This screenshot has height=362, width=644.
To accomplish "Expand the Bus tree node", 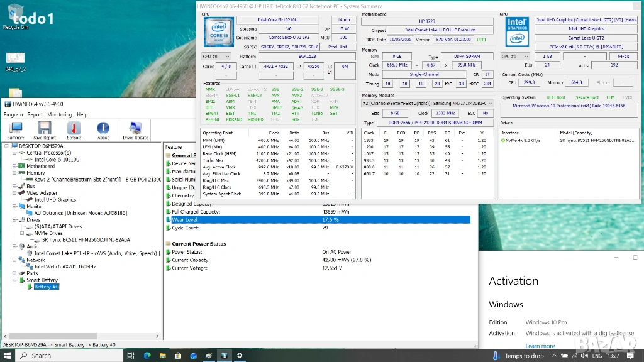I will pyautogui.click(x=13, y=186).
